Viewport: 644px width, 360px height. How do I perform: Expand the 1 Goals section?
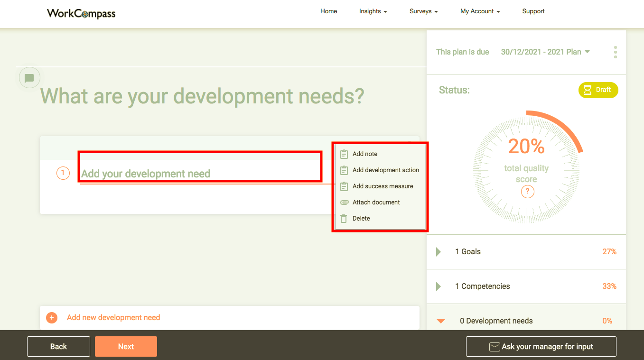438,251
